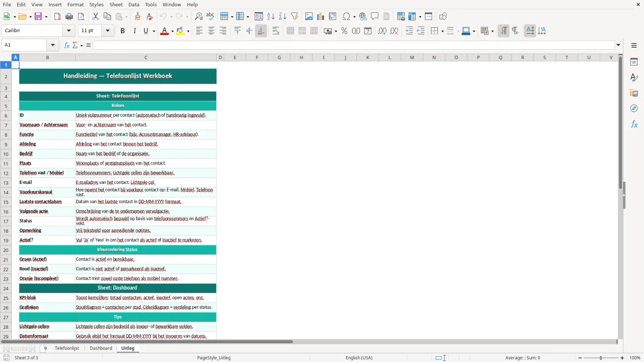Click the Insert Comment icon

375,17
